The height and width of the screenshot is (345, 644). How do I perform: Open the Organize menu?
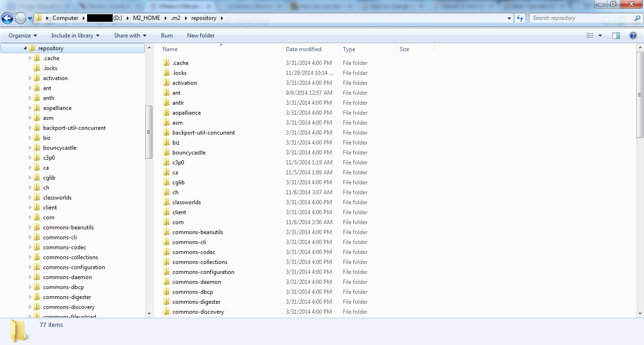(23, 36)
